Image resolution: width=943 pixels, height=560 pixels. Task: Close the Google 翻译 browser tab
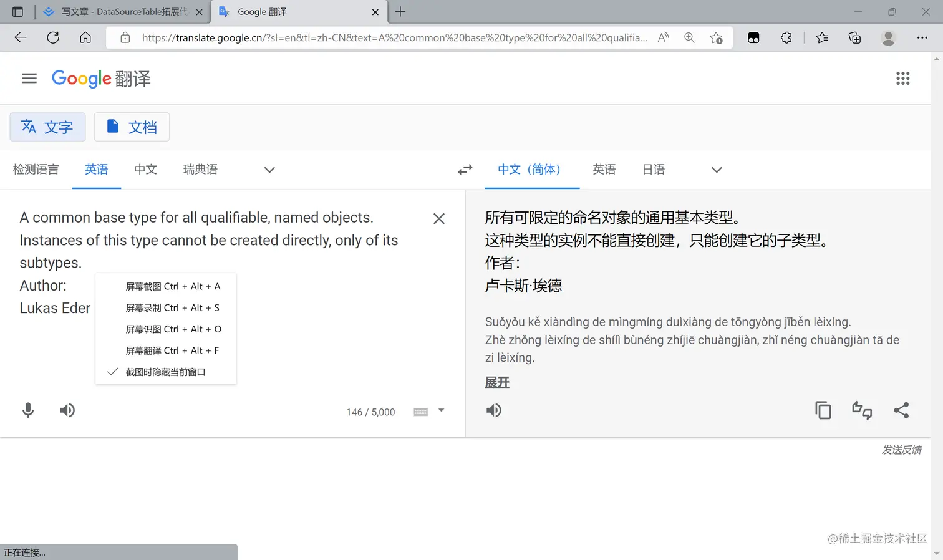click(x=375, y=12)
